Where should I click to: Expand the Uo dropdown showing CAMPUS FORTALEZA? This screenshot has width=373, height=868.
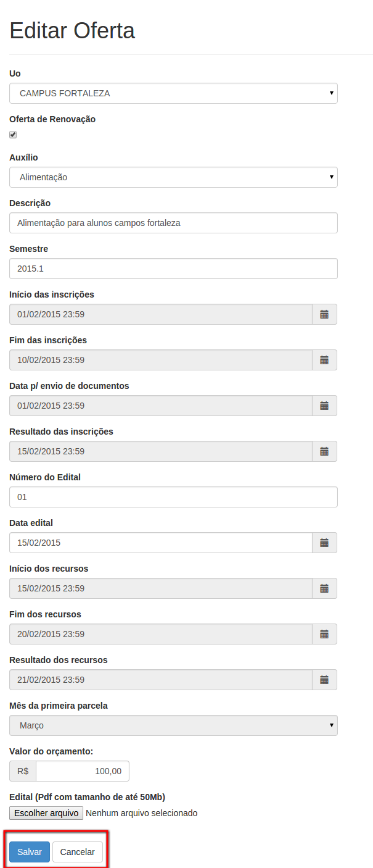(x=173, y=93)
